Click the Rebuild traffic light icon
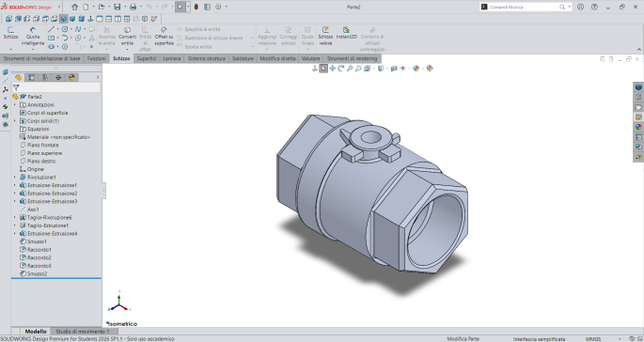The width and height of the screenshot is (644, 342). [x=196, y=7]
